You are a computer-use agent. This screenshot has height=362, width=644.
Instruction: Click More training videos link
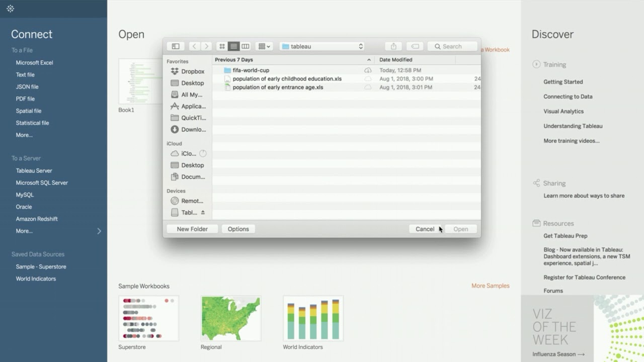572,141
